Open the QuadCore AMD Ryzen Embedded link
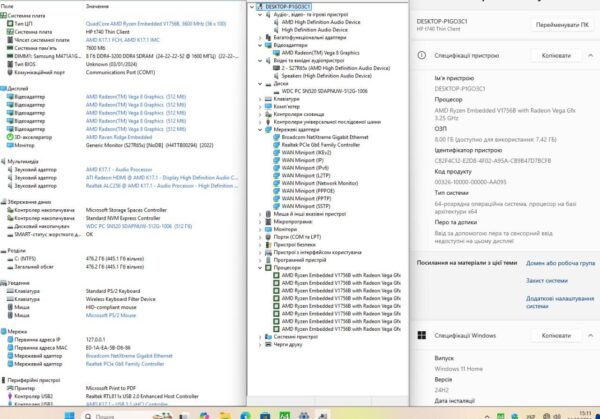Screen dimensions: 600x419 [x=156, y=24]
